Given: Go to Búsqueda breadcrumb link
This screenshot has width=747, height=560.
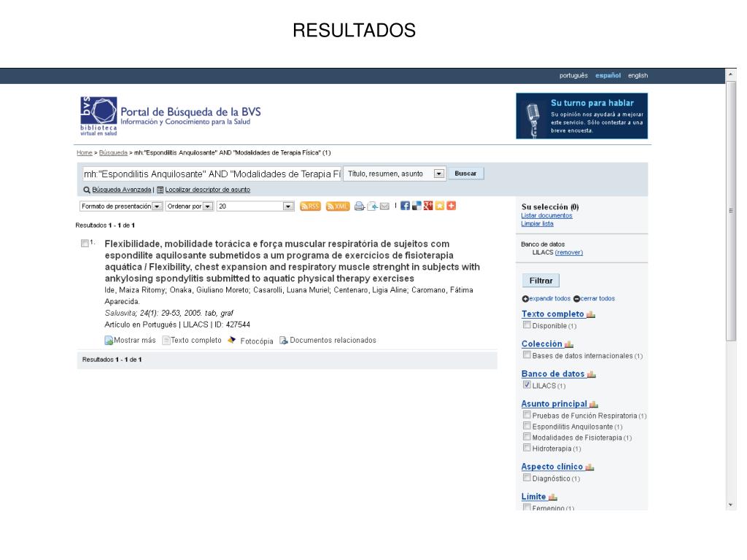Looking at the screenshot, I should (x=113, y=153).
